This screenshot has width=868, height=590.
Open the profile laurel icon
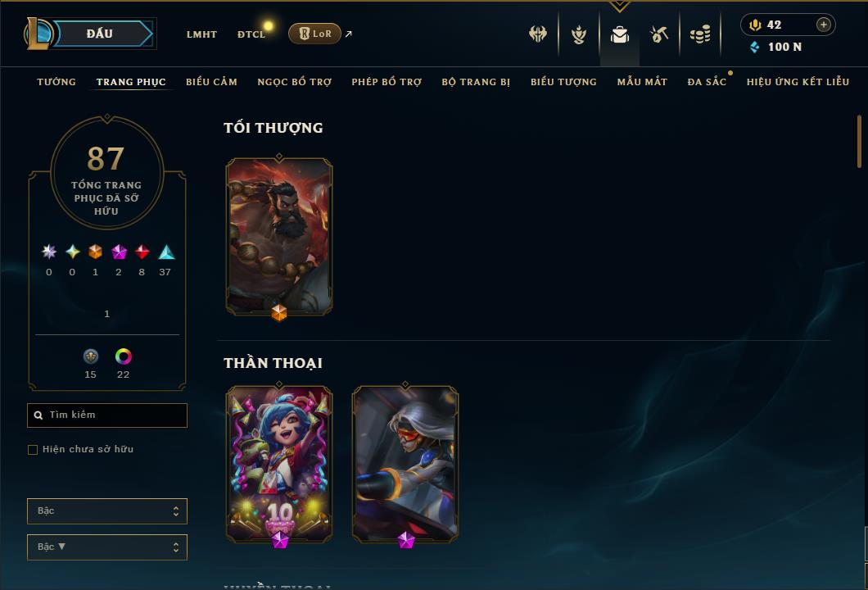(x=578, y=34)
